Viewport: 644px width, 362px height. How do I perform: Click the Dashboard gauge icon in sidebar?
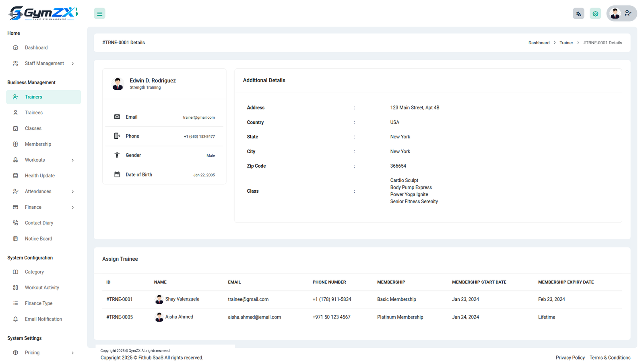point(15,47)
